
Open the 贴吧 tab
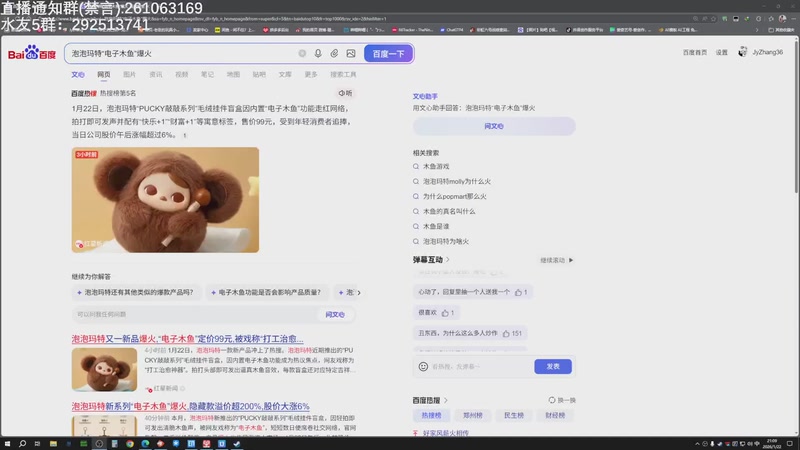point(259,74)
